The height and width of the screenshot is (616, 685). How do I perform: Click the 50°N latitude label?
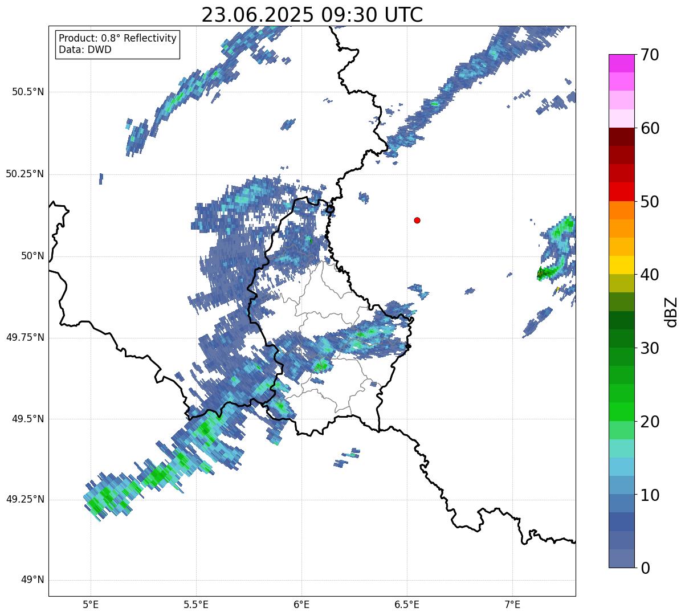pyautogui.click(x=32, y=256)
